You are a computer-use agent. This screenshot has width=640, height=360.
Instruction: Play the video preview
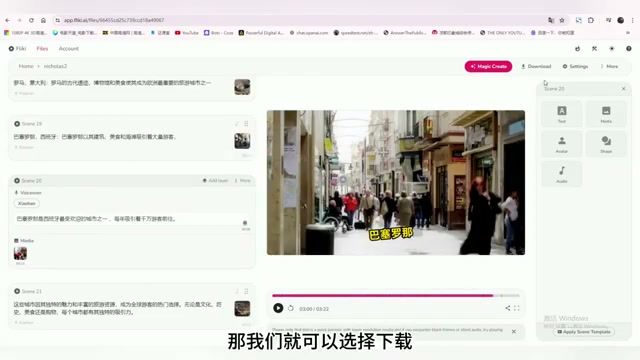point(278,308)
